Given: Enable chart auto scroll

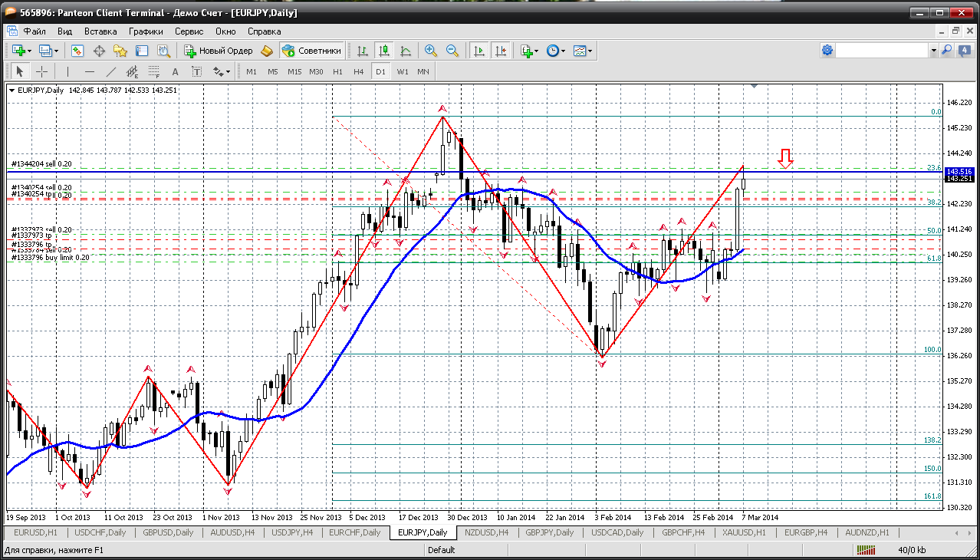Looking at the screenshot, I should [x=479, y=51].
